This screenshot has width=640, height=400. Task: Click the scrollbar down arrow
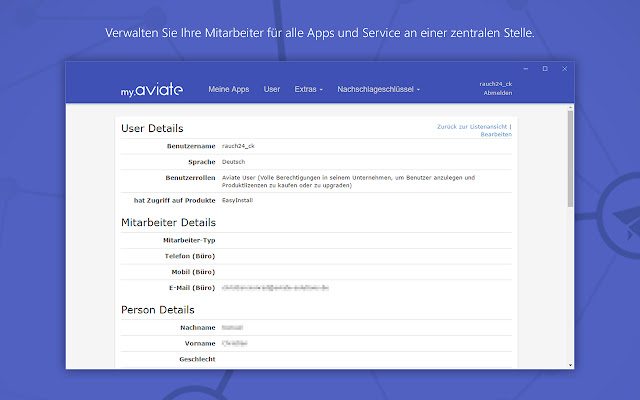click(570, 365)
